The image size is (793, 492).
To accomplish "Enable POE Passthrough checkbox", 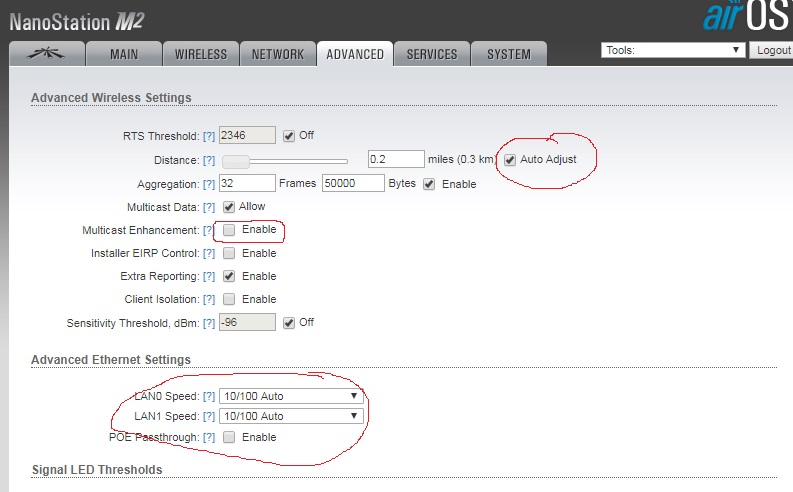I will click(229, 437).
